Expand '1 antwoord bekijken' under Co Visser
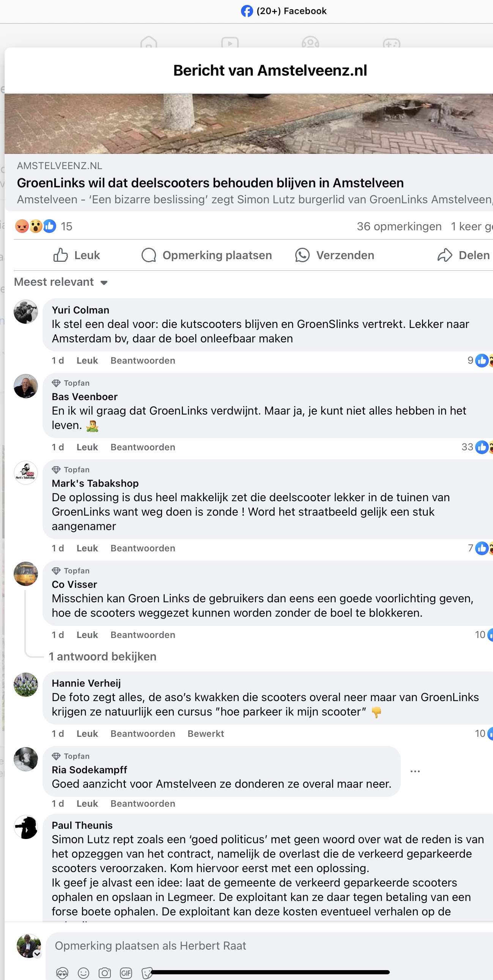 point(102,657)
